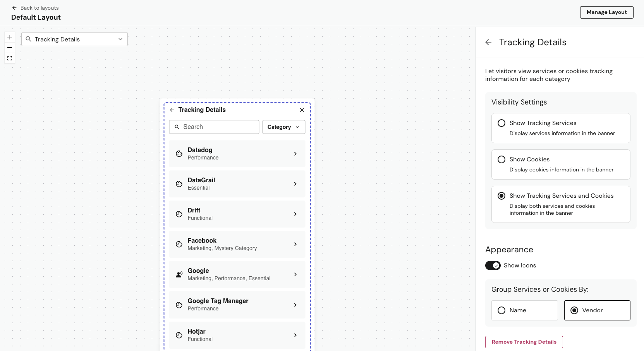Click the Google vendor person icon
The image size is (644, 351).
pos(179,274)
